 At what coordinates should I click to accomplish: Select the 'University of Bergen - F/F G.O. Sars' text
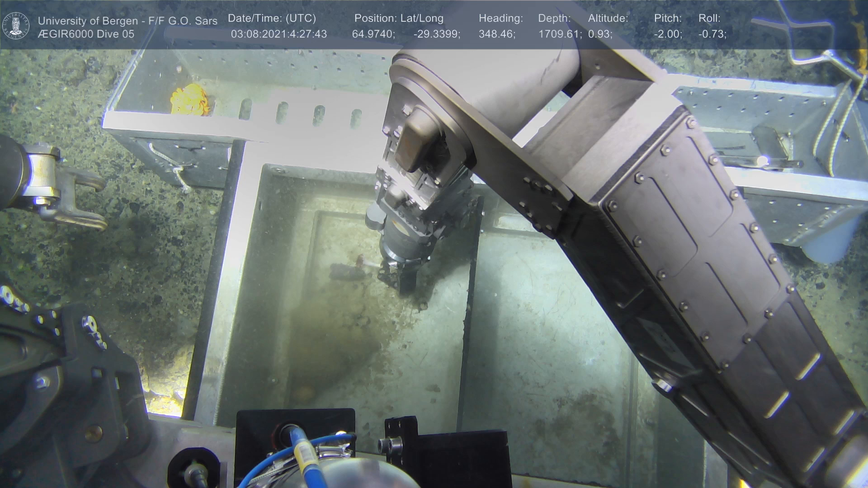127,21
